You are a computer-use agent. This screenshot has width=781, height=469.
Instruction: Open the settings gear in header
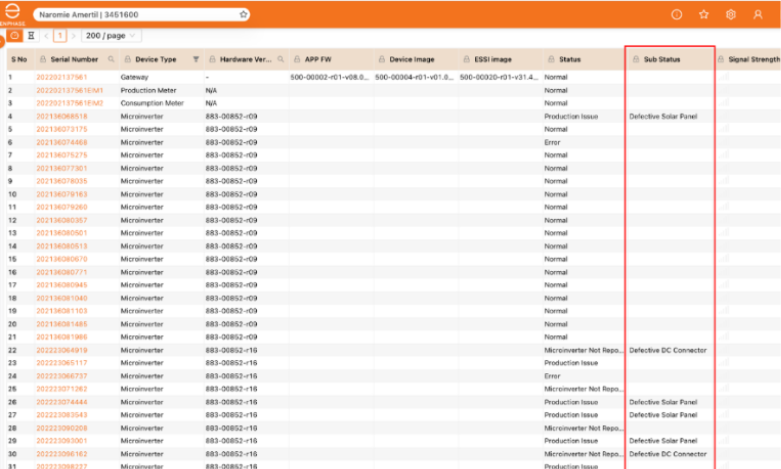pos(730,14)
